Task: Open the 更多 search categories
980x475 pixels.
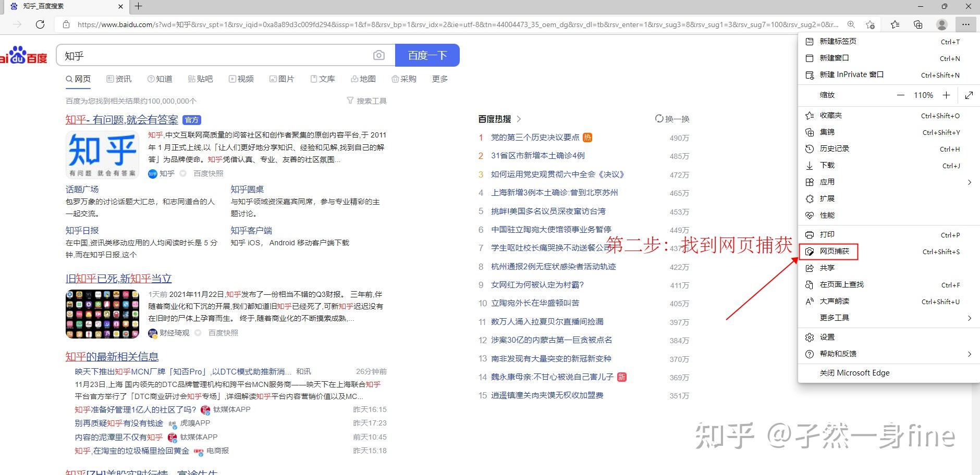Action: (x=440, y=79)
